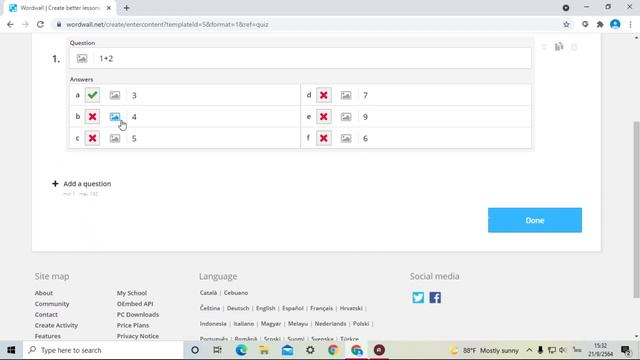Toggle the red X for answer c

pos(92,138)
